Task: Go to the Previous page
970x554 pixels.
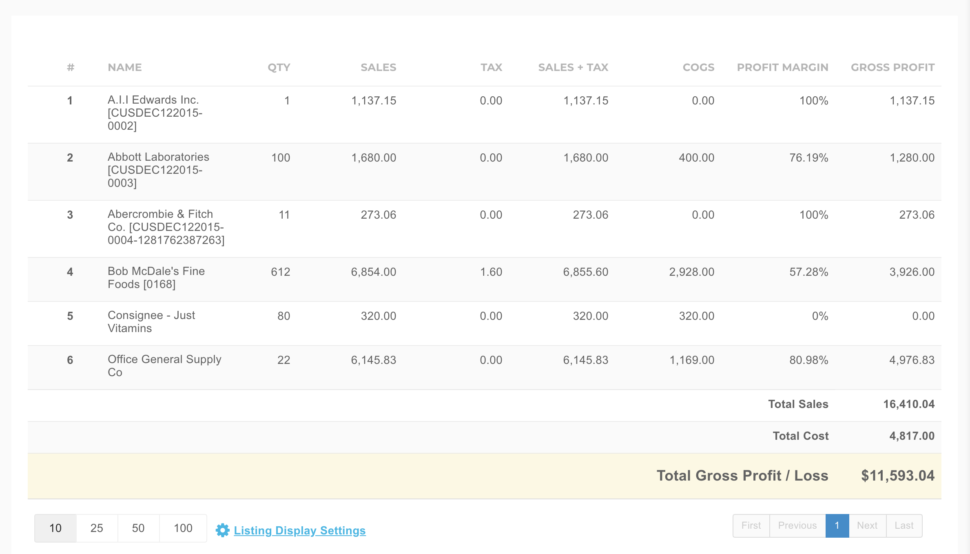Action: [x=797, y=526]
